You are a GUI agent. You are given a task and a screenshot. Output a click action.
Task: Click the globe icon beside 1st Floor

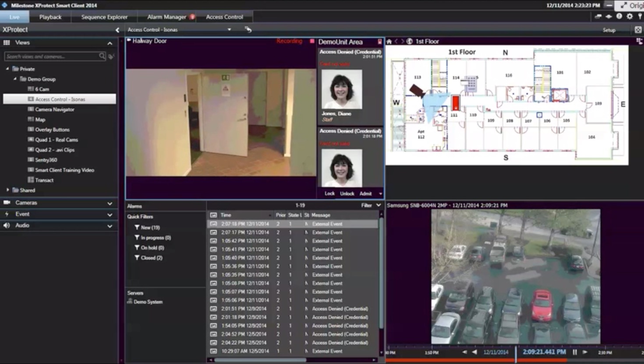point(410,41)
